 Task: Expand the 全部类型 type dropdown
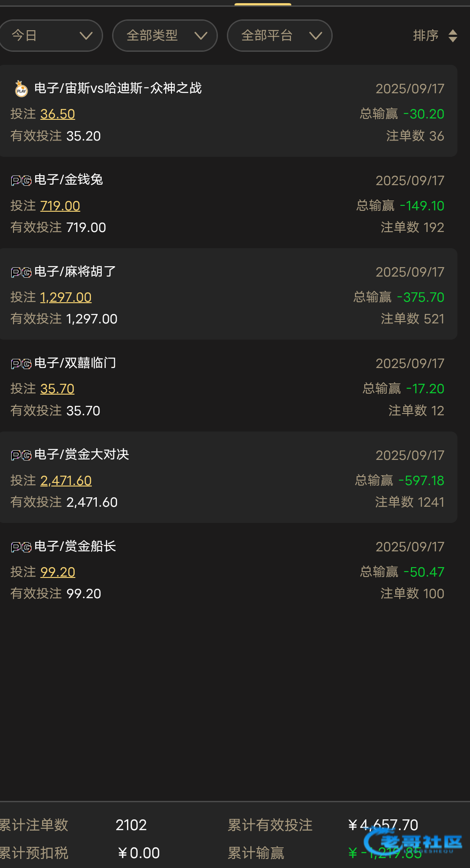[x=165, y=36]
